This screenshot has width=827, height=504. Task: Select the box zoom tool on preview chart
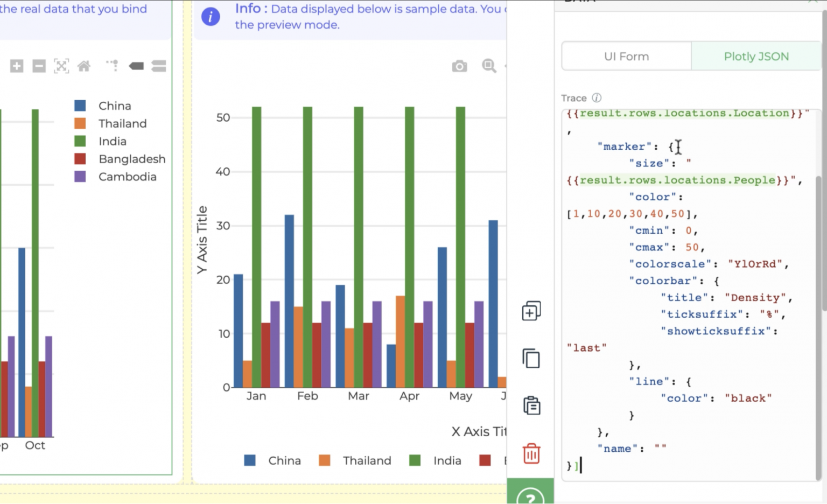point(489,66)
